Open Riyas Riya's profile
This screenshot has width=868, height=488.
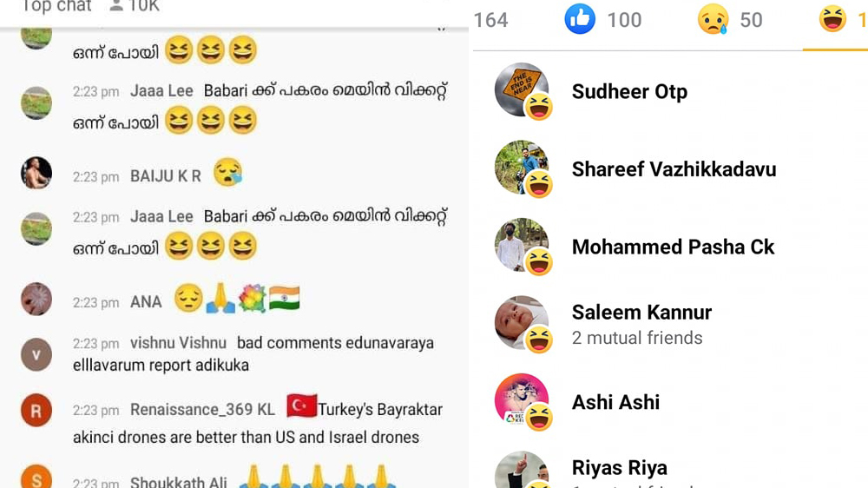click(619, 467)
